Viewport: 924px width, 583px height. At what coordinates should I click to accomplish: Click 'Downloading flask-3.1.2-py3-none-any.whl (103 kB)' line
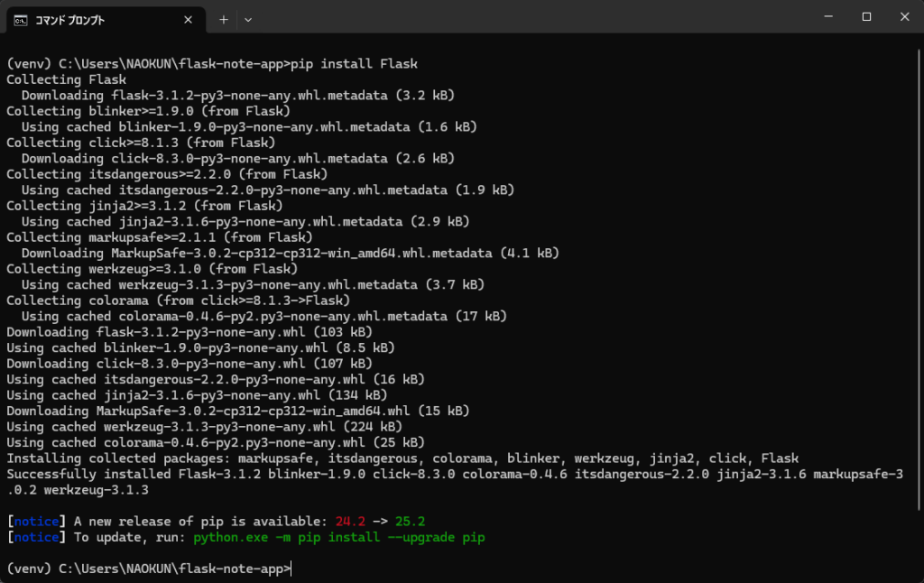[189, 332]
